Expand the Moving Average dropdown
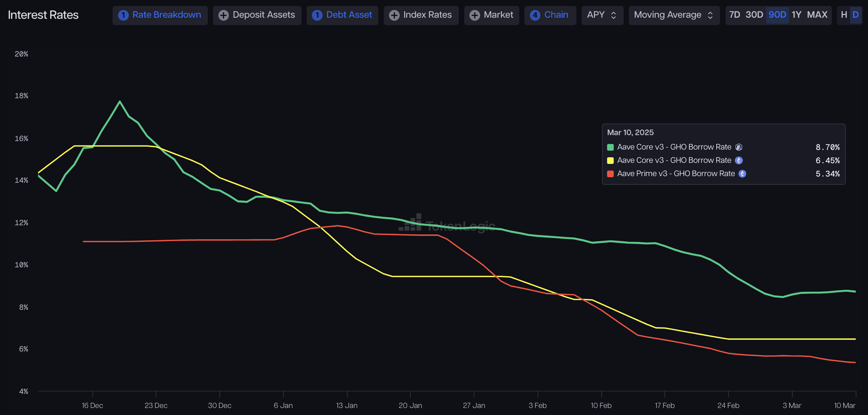The width and height of the screenshot is (868, 415). point(674,15)
